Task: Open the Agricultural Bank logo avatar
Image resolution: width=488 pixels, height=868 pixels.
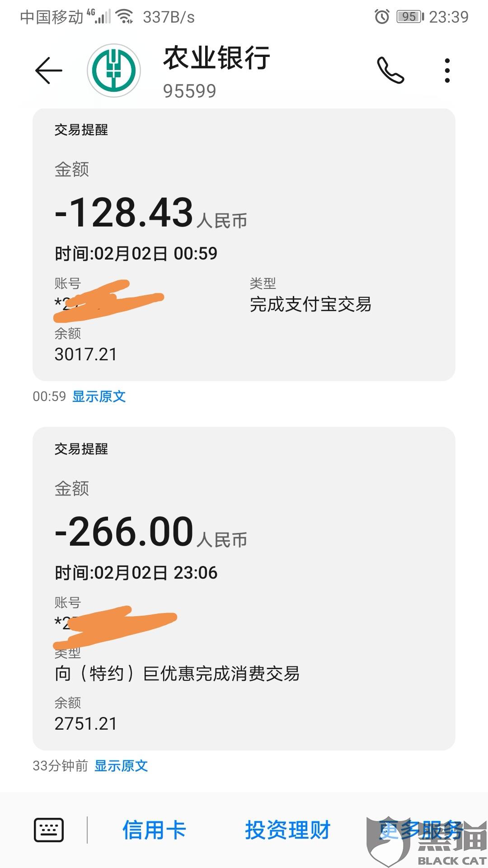Action: [x=114, y=71]
